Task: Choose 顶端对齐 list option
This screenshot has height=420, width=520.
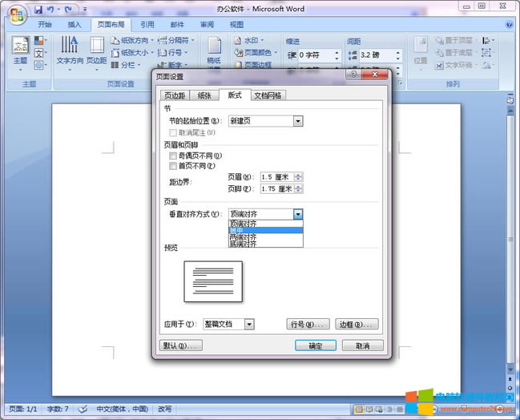Action: pyautogui.click(x=266, y=224)
